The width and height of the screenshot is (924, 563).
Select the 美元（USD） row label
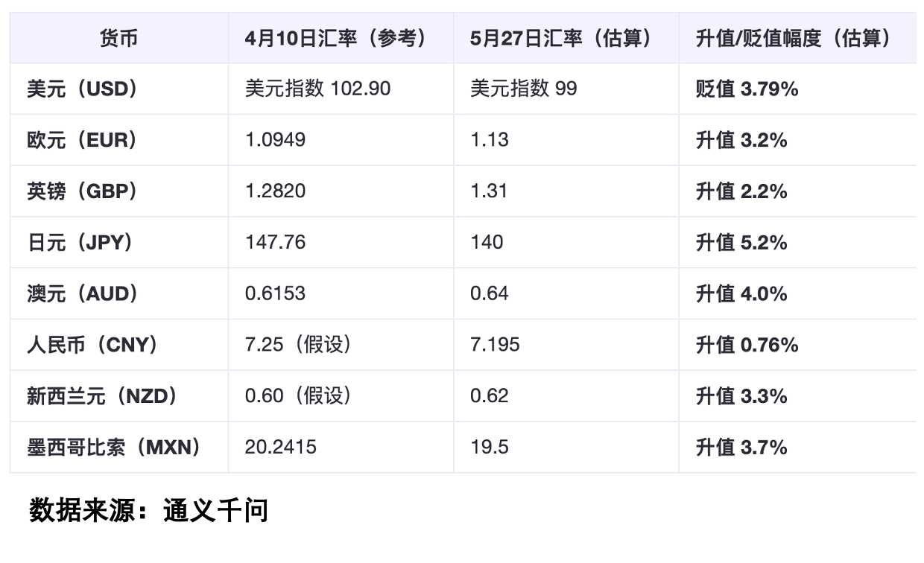[83, 89]
